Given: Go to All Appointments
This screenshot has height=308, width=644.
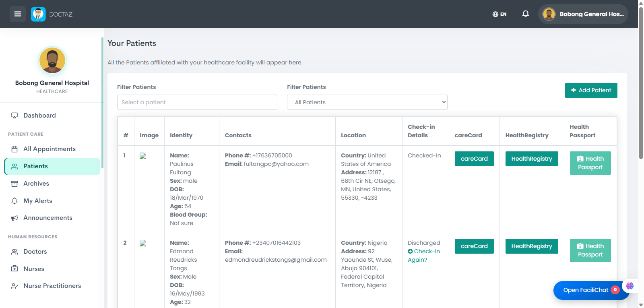Looking at the screenshot, I should click(x=52, y=149).
